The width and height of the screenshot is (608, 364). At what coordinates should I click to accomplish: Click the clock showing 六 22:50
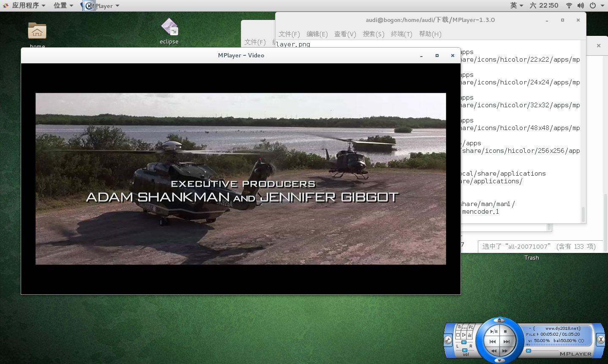point(544,5)
